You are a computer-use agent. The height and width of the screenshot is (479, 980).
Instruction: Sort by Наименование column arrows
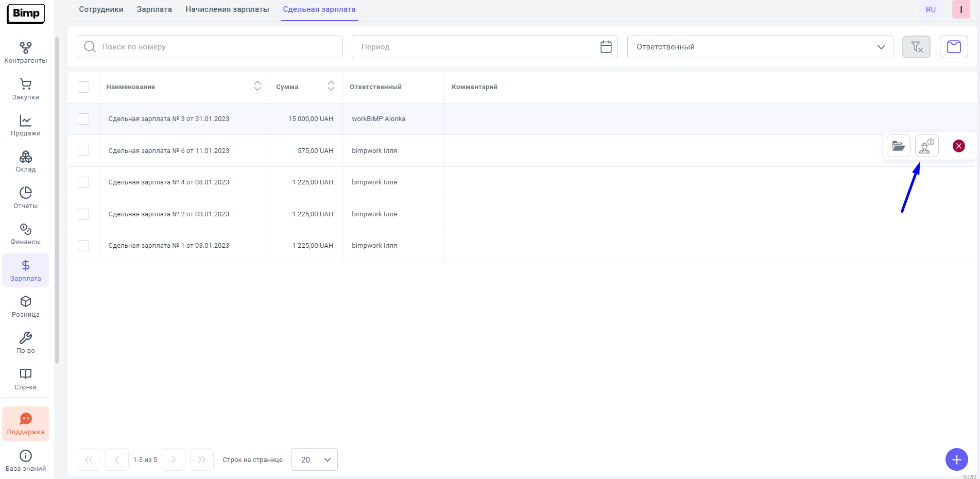click(x=257, y=87)
